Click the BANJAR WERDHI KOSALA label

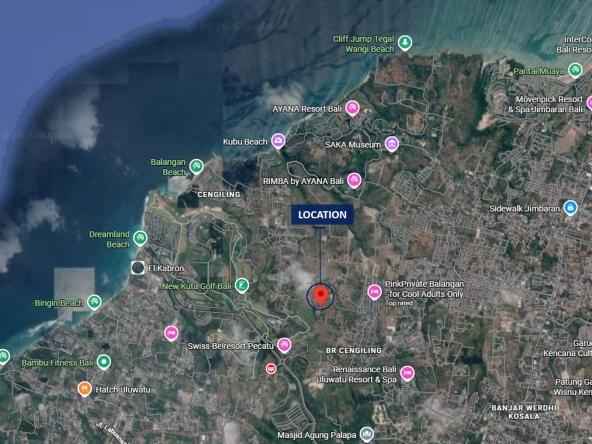(524, 412)
